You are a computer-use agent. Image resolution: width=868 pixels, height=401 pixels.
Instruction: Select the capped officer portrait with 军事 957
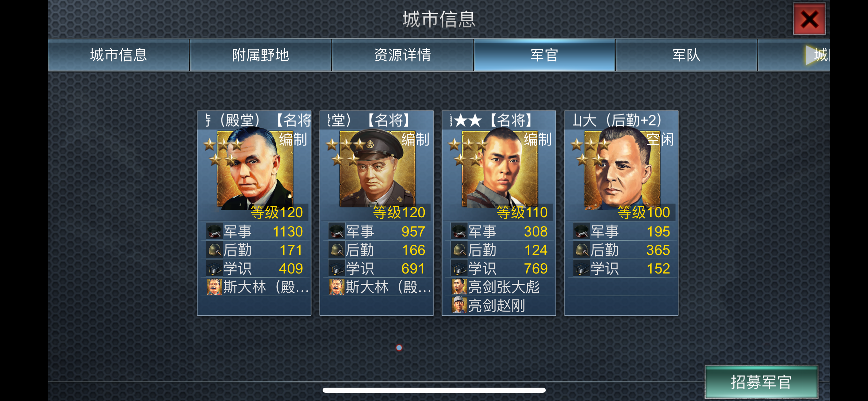click(x=377, y=169)
